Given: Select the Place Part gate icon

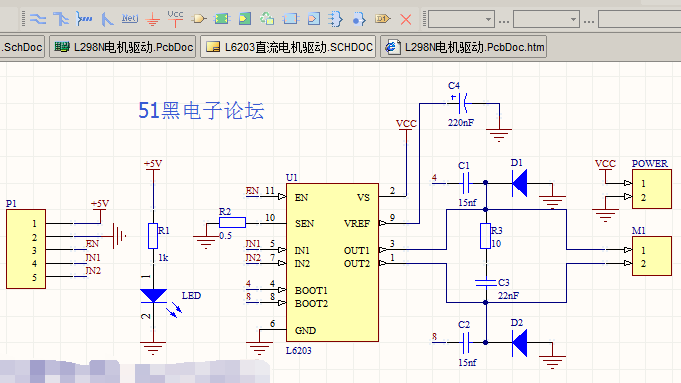Looking at the screenshot, I should point(198,19).
